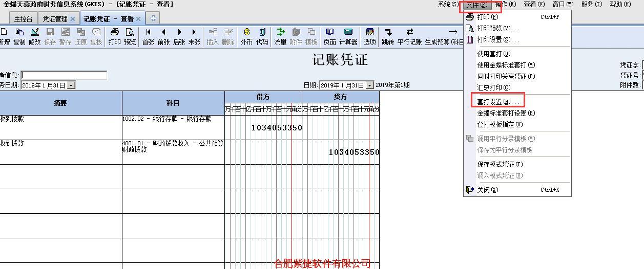The width and height of the screenshot is (644, 269).
Task: Open the 选项 options icon
Action: click(369, 36)
